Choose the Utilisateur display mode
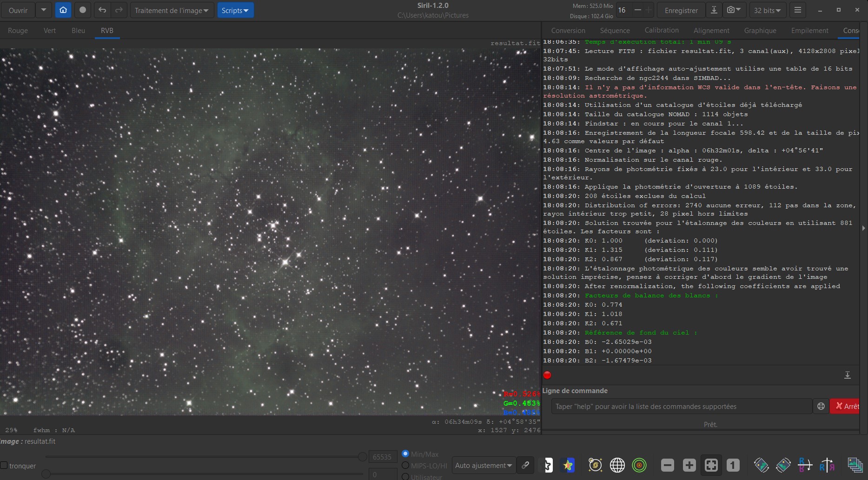 point(405,477)
